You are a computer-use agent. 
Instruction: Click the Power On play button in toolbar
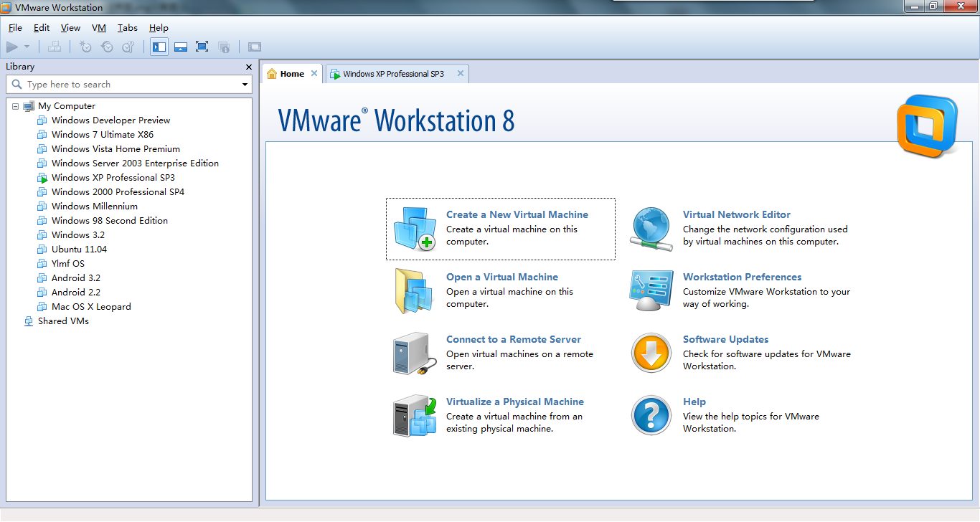point(11,47)
